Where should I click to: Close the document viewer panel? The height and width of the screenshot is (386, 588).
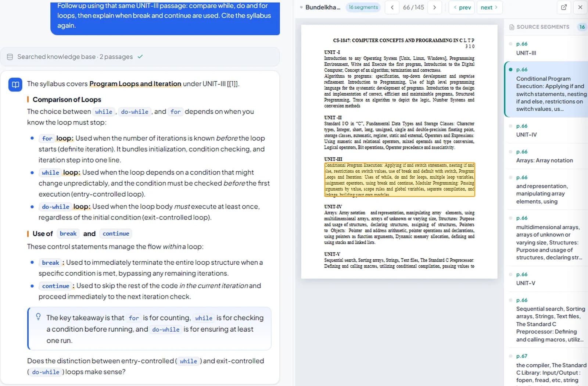point(580,7)
